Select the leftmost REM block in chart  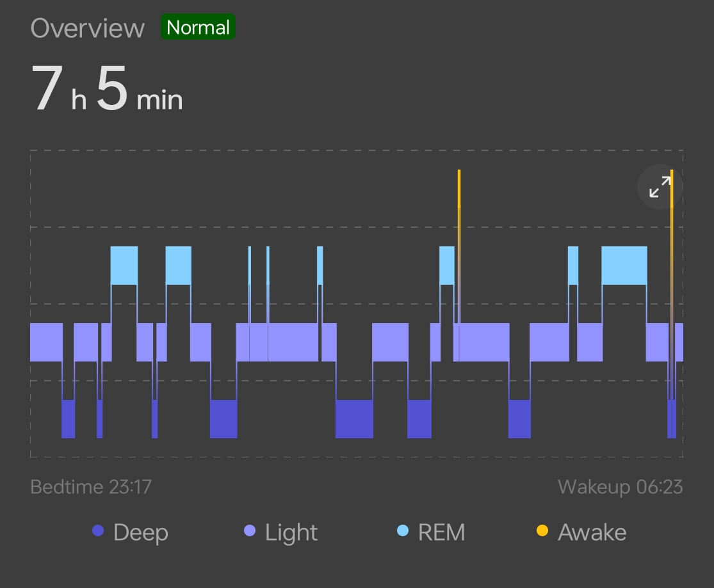124,266
